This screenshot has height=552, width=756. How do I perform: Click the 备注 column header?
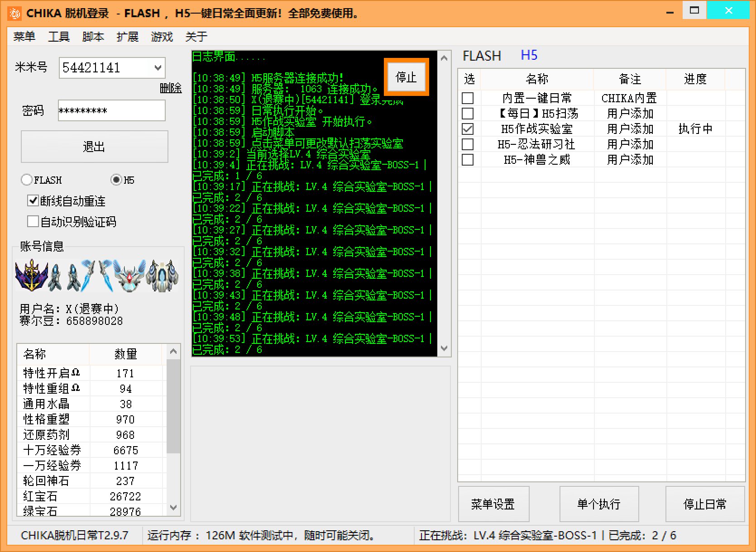(x=630, y=79)
